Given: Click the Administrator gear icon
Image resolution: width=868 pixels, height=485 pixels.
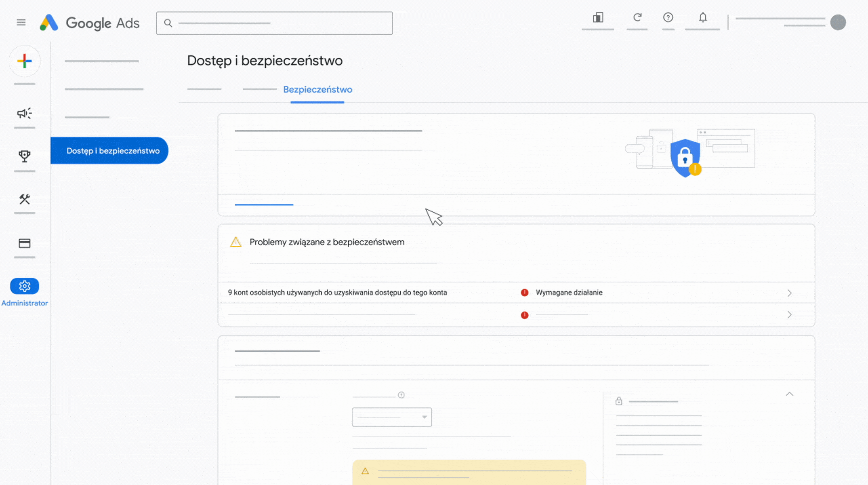Looking at the screenshot, I should tap(25, 286).
